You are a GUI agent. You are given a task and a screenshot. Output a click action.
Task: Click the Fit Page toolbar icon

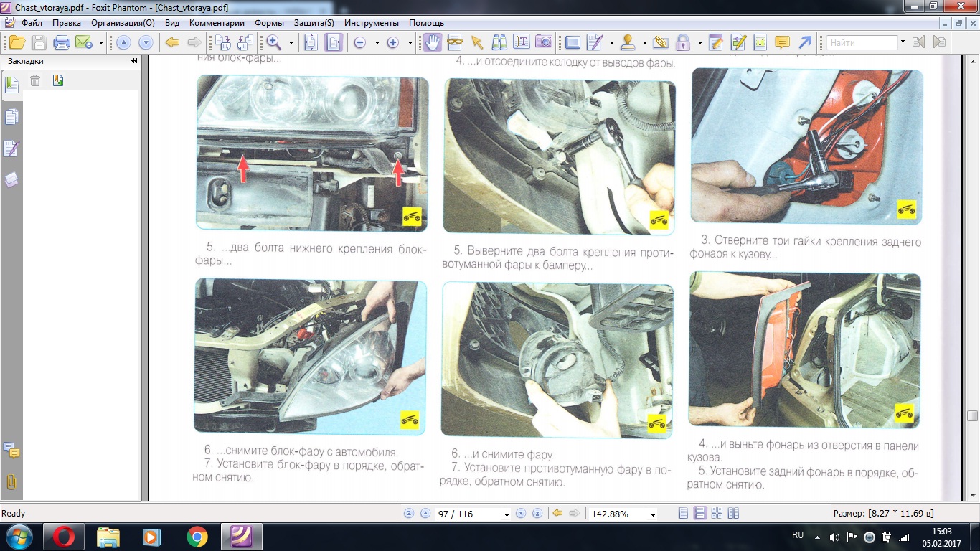click(x=311, y=42)
